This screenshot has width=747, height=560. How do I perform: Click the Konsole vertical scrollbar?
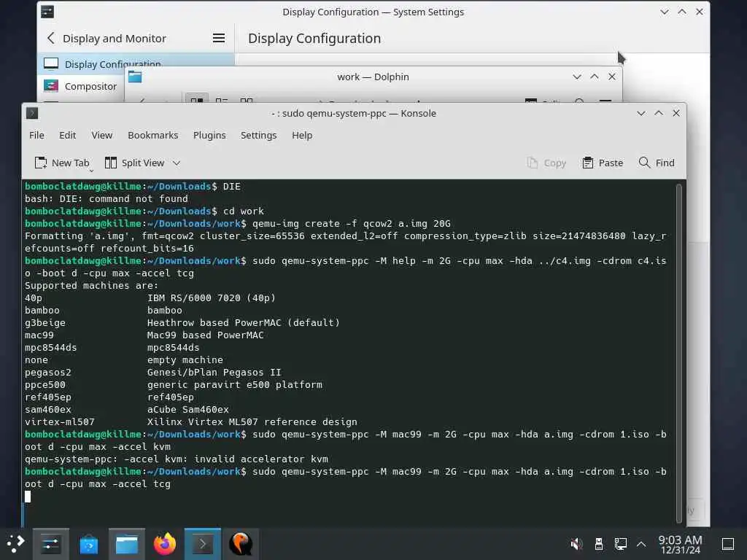679,352
